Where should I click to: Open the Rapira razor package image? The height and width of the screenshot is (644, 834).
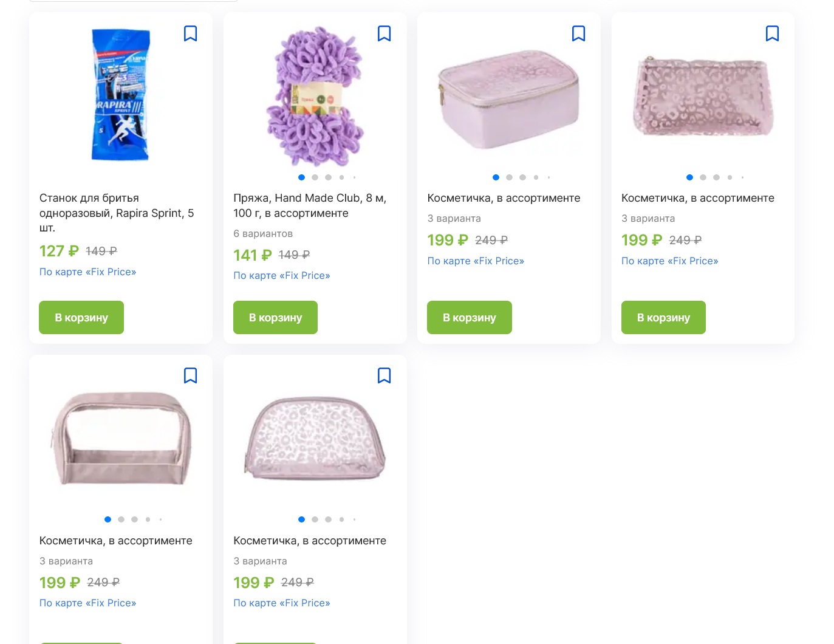click(120, 95)
